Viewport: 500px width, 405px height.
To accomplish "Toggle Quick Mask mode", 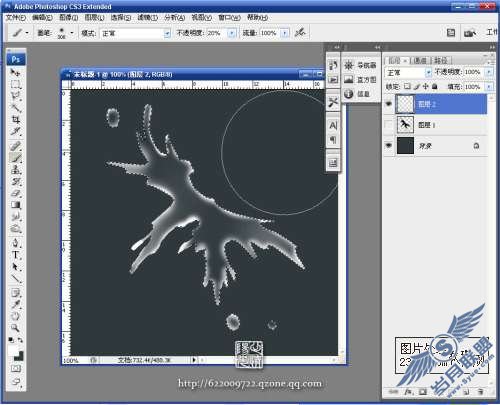I will (15, 368).
